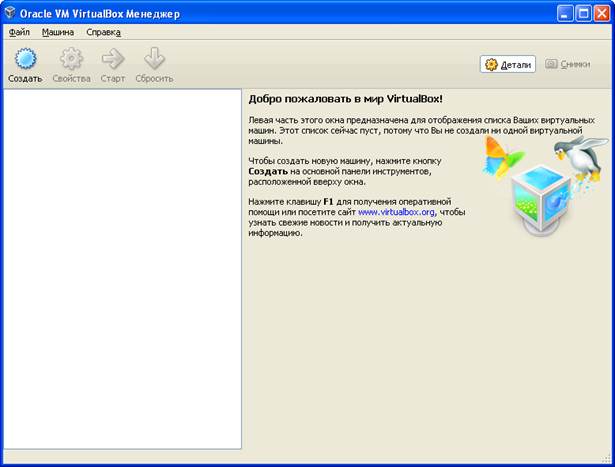
Task: Open the Файл menu
Action: point(19,32)
